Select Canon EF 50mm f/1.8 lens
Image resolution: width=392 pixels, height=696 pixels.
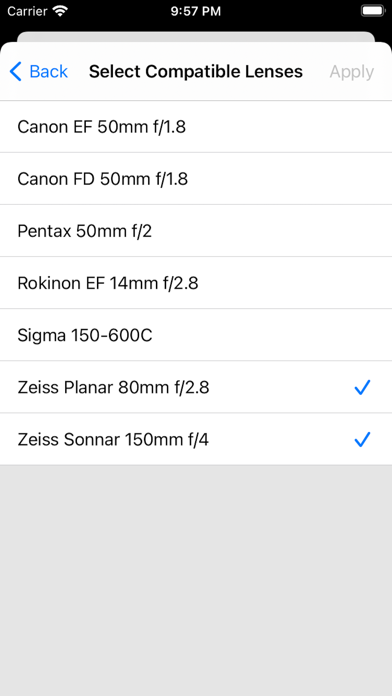tap(196, 127)
